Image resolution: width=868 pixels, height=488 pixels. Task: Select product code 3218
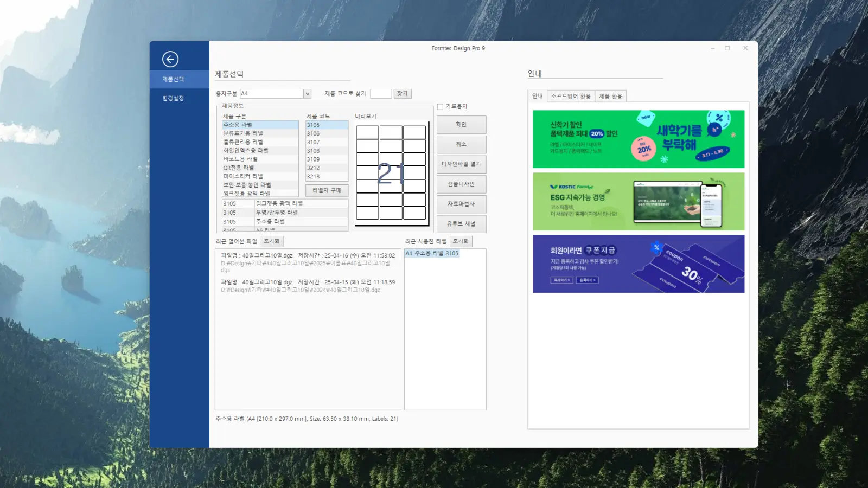point(327,176)
